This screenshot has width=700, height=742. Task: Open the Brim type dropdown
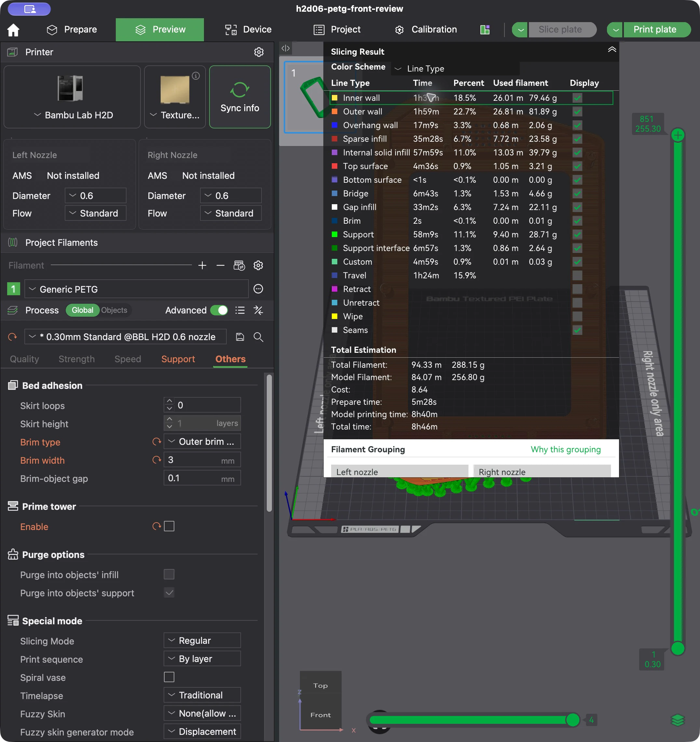tap(202, 442)
